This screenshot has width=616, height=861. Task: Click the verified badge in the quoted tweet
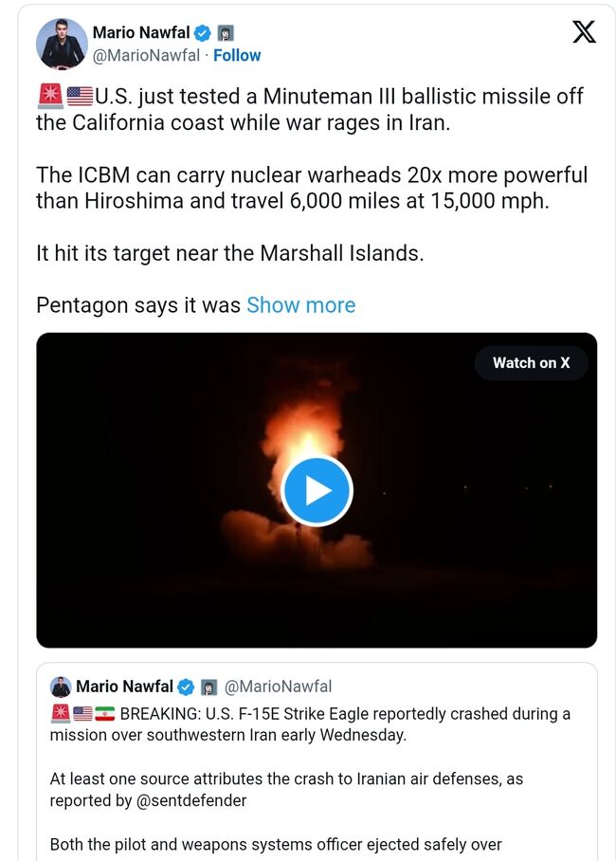187,687
